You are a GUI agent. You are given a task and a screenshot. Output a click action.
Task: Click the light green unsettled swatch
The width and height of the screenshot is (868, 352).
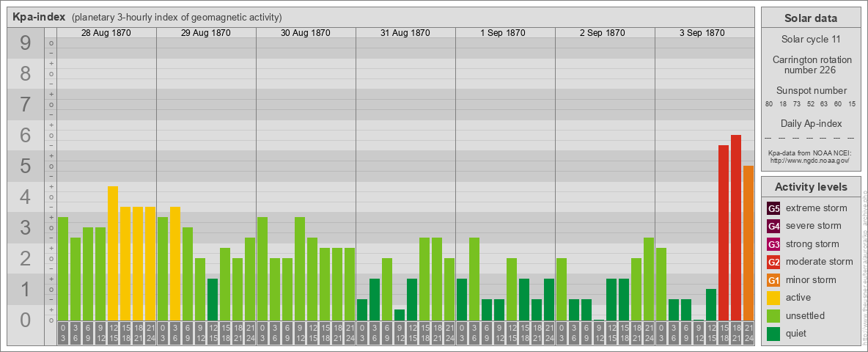click(x=773, y=315)
